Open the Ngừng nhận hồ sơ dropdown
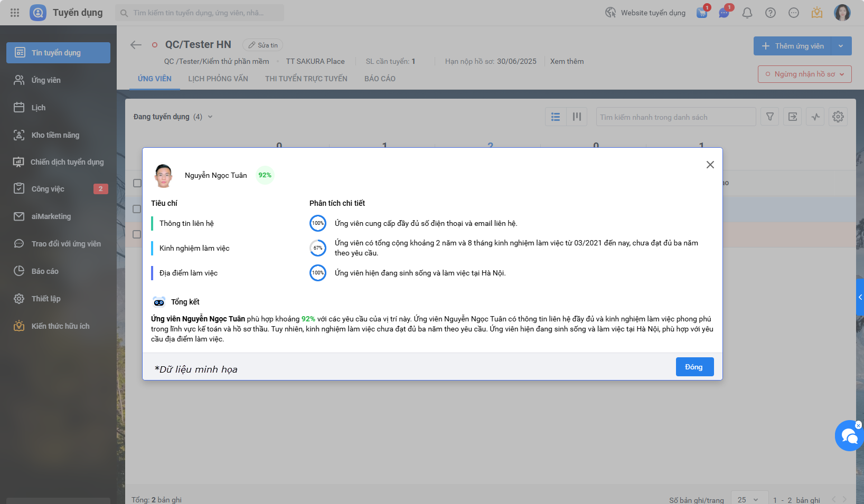The image size is (864, 504). point(804,74)
